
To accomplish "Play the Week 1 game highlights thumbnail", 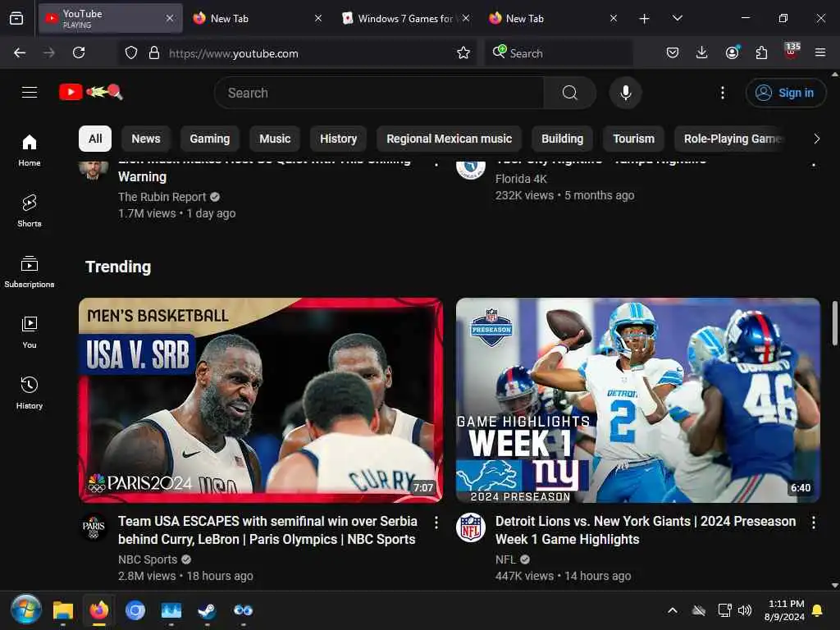I will pyautogui.click(x=638, y=400).
